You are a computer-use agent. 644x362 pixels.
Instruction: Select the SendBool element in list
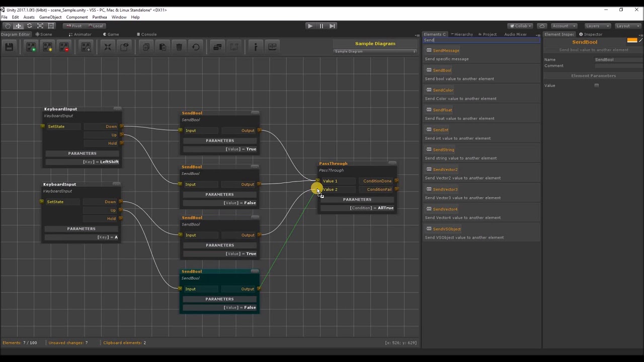(438, 70)
